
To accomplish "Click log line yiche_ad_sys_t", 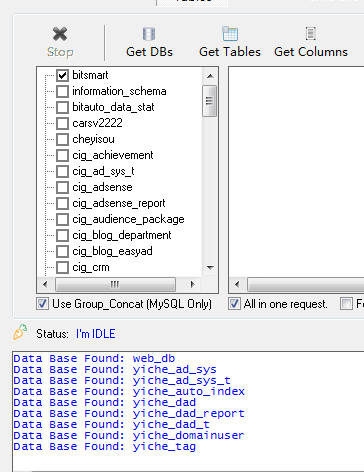I will click(x=122, y=380).
